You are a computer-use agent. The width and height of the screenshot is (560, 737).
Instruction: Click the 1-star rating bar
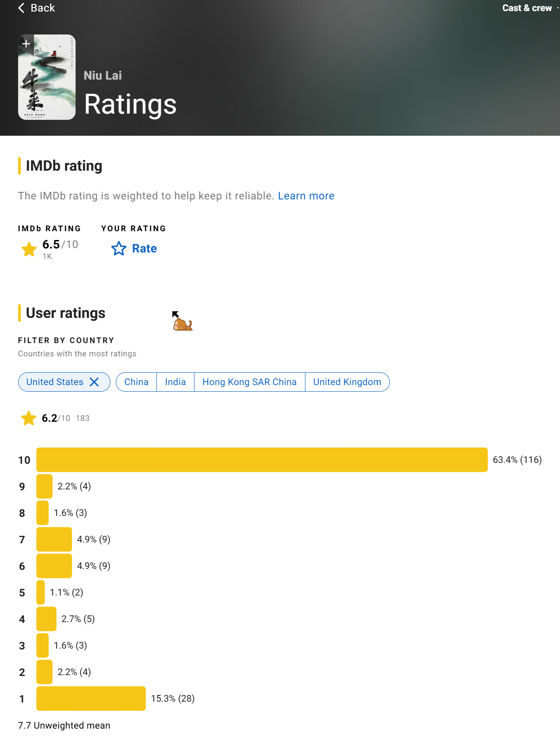point(91,699)
